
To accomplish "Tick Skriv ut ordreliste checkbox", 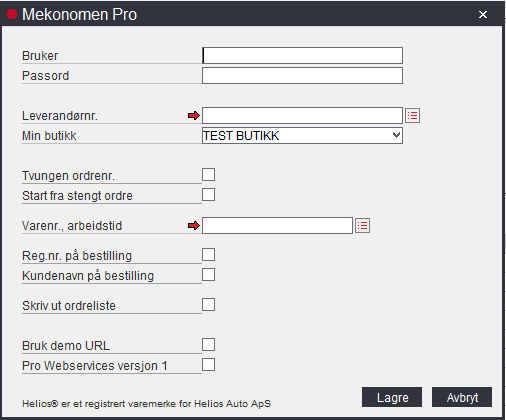I will [208, 304].
